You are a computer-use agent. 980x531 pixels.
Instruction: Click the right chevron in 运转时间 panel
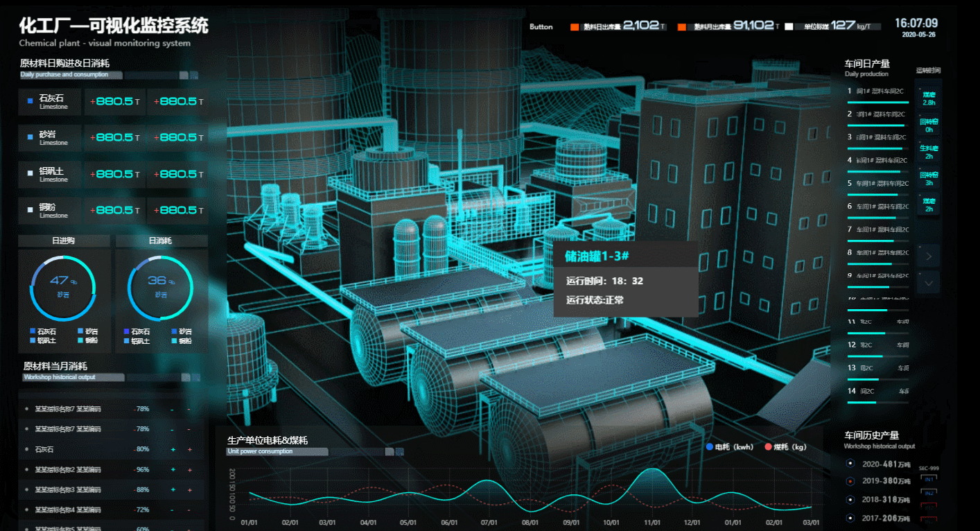tap(929, 256)
